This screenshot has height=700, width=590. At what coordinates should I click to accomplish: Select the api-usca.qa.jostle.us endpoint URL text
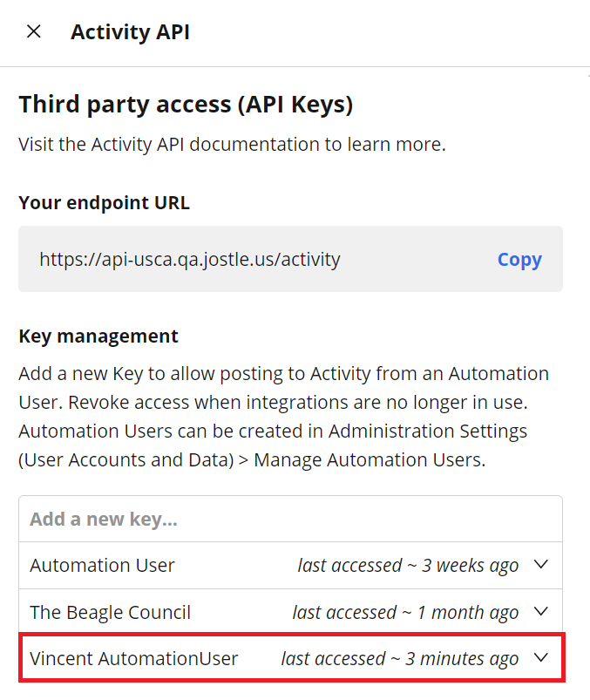190,259
